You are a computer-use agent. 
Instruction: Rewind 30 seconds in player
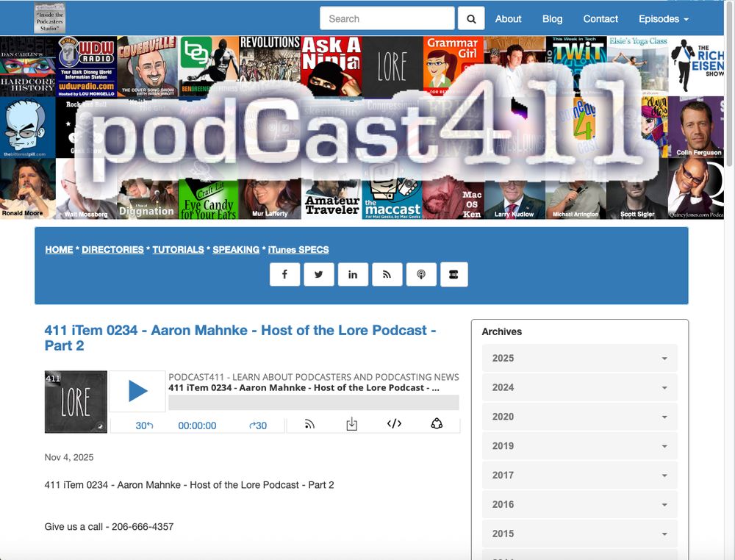[144, 426]
